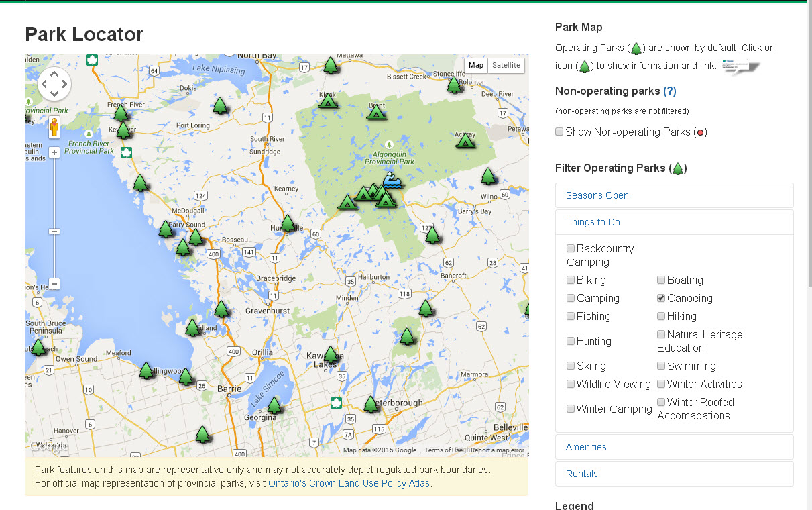
Task: Check the Backcountry Camping filter
Action: 571,248
